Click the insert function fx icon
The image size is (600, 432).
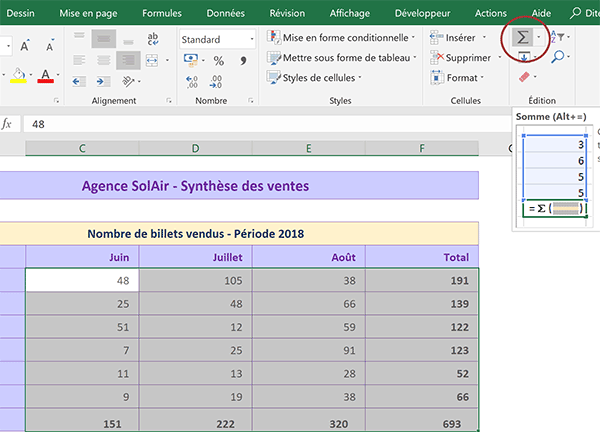(7, 124)
